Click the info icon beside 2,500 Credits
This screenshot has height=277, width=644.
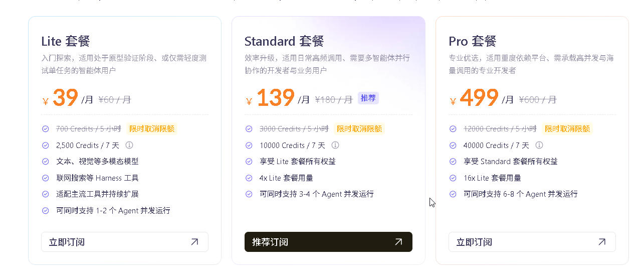pos(129,146)
